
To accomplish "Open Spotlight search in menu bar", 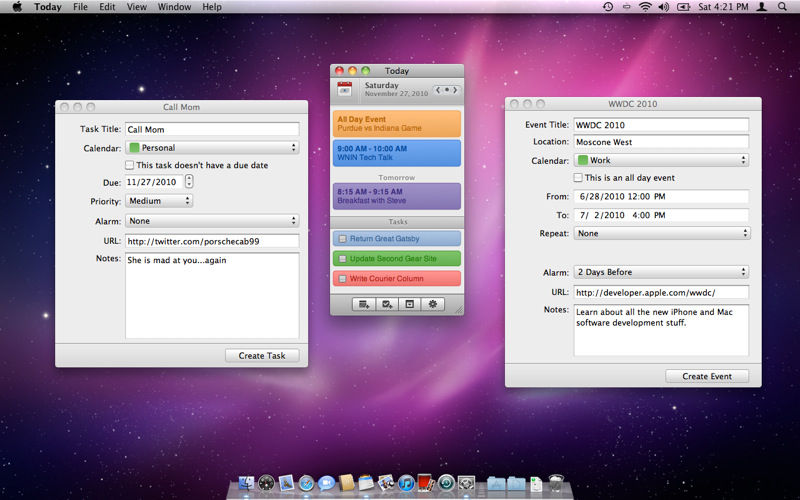I will point(782,7).
